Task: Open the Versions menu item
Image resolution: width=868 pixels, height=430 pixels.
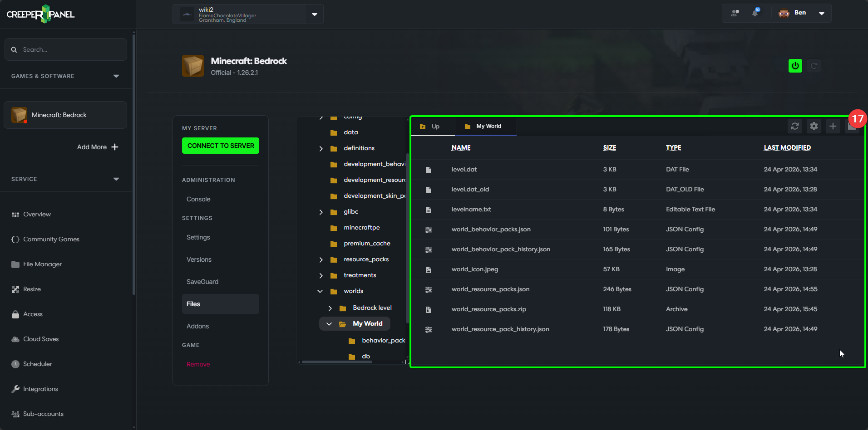Action: (x=199, y=259)
